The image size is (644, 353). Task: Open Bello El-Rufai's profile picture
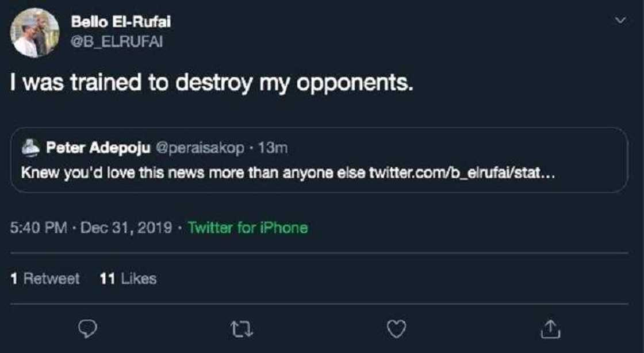click(x=34, y=33)
